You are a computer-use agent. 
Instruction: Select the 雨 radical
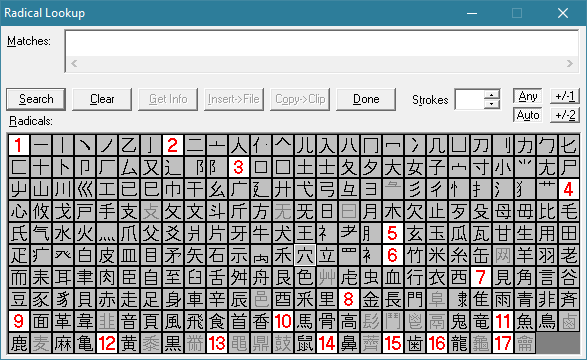(503, 299)
